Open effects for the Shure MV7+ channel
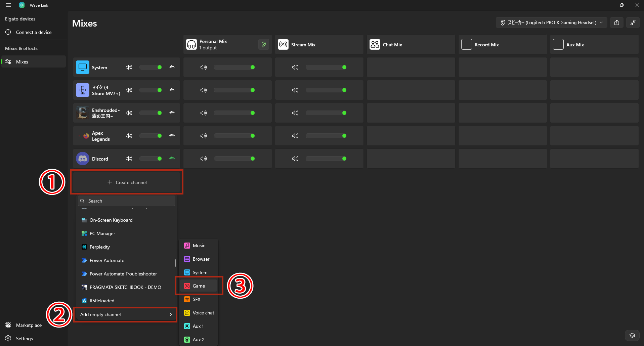644x346 pixels. tap(172, 90)
